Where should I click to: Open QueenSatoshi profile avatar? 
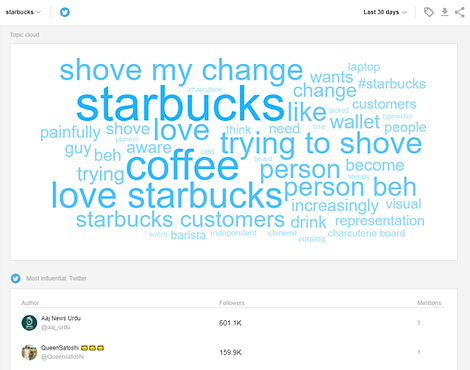click(29, 352)
